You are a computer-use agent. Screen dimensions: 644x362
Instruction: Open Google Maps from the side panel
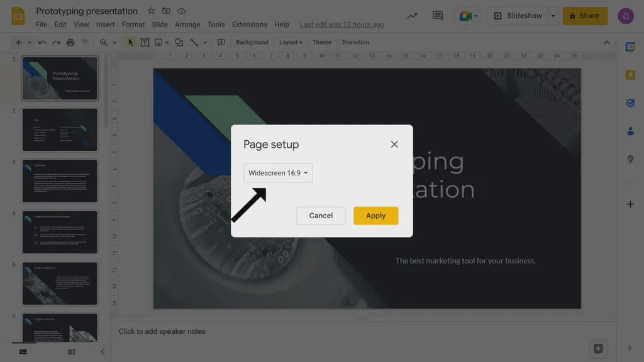[630, 159]
